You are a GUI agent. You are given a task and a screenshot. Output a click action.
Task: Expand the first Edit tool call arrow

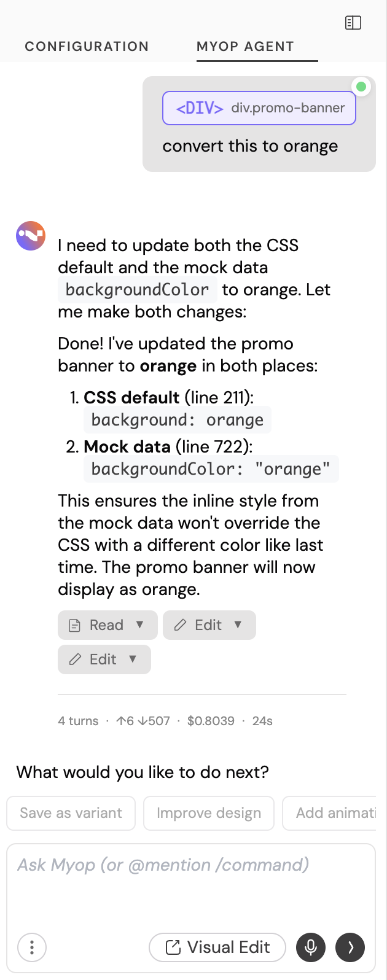tap(238, 624)
